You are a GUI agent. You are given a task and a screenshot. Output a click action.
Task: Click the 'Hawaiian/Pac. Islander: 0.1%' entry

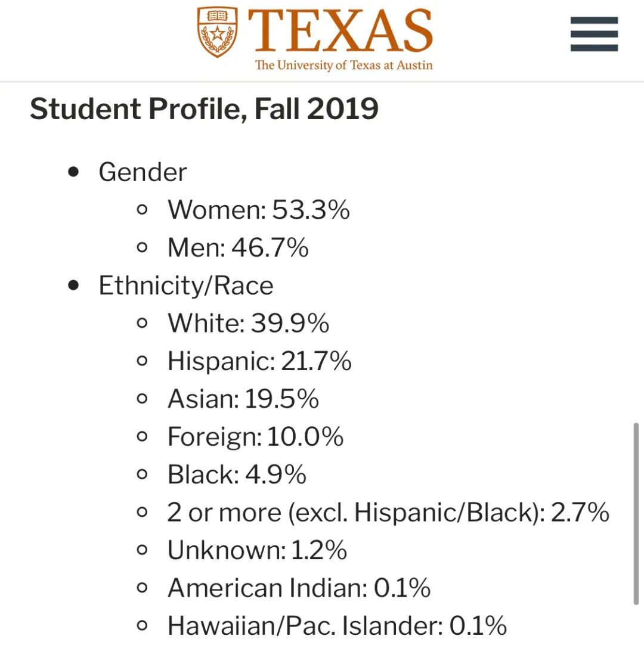click(337, 626)
